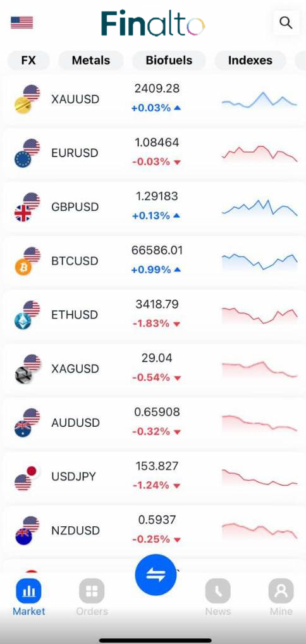Tap the Ethereum icon for ETHUSD

(x=23, y=322)
